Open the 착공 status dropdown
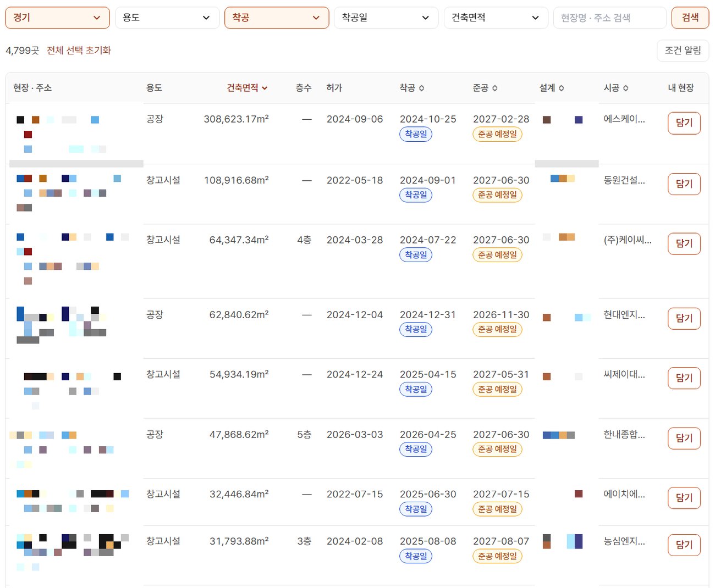 (x=277, y=18)
